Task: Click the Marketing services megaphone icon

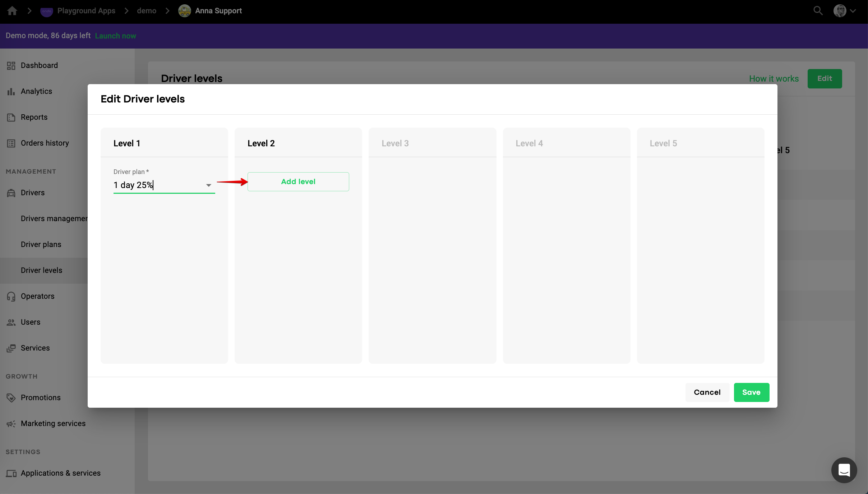Action: (11, 424)
